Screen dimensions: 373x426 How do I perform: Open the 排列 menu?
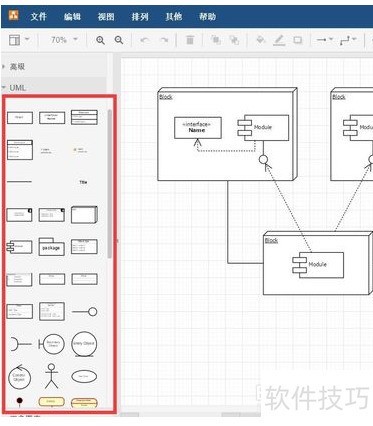140,16
